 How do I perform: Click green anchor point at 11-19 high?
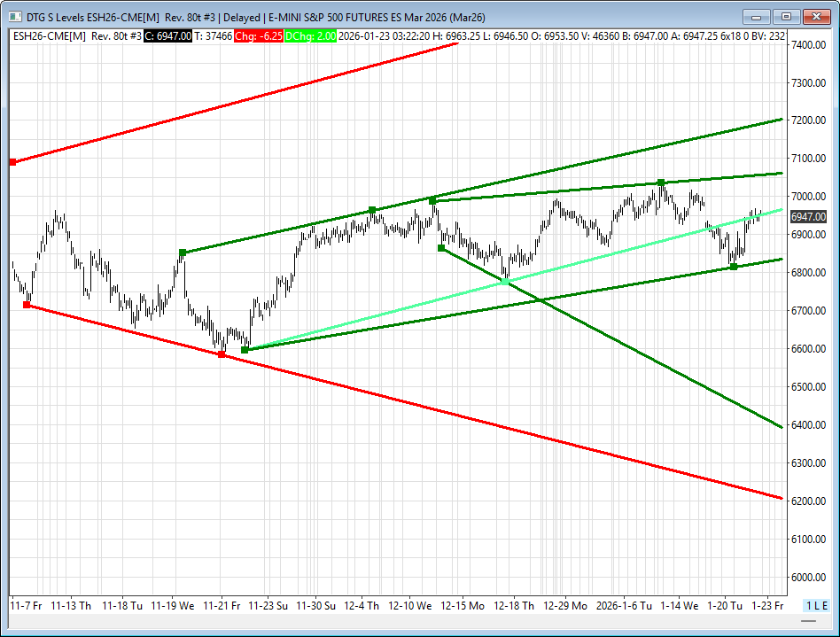coord(183,252)
